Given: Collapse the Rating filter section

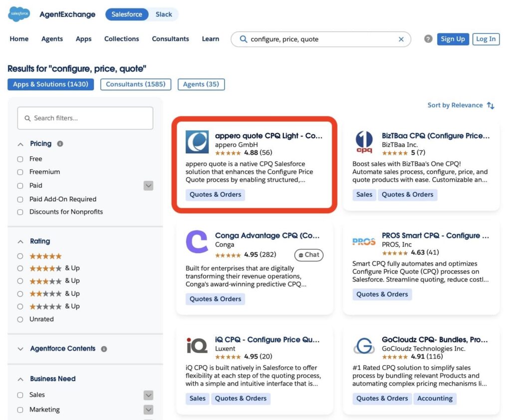Looking at the screenshot, I should click(x=20, y=242).
